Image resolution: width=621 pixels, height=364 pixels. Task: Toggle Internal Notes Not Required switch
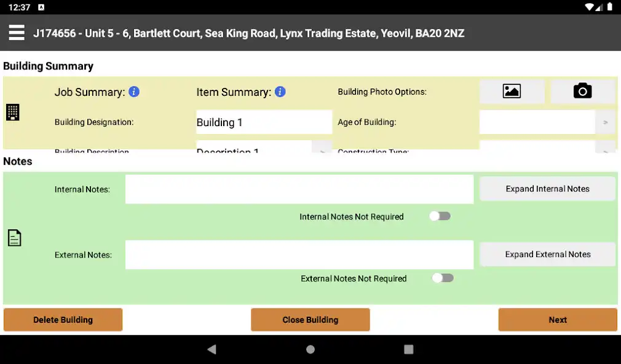point(440,216)
